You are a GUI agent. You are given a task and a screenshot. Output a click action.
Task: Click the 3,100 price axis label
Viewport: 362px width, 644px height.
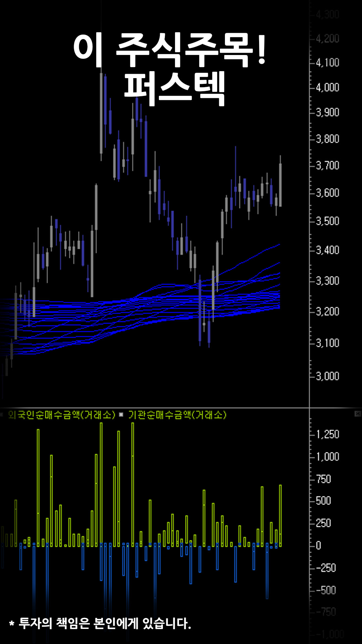[x=327, y=343]
